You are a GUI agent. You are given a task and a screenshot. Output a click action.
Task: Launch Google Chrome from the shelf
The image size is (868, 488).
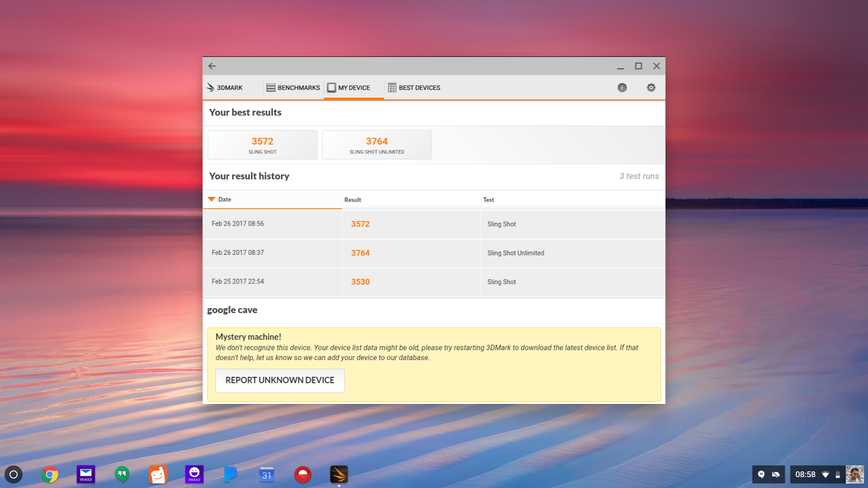pyautogui.click(x=49, y=474)
